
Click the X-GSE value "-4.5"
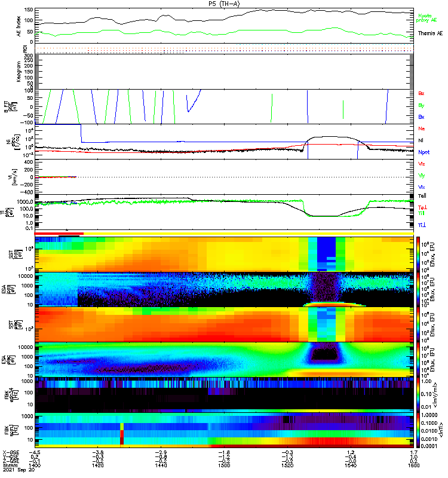(35, 453)
